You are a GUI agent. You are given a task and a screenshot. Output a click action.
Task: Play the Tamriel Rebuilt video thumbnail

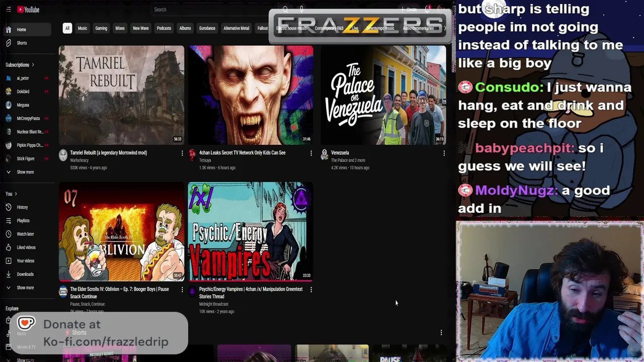(121, 95)
